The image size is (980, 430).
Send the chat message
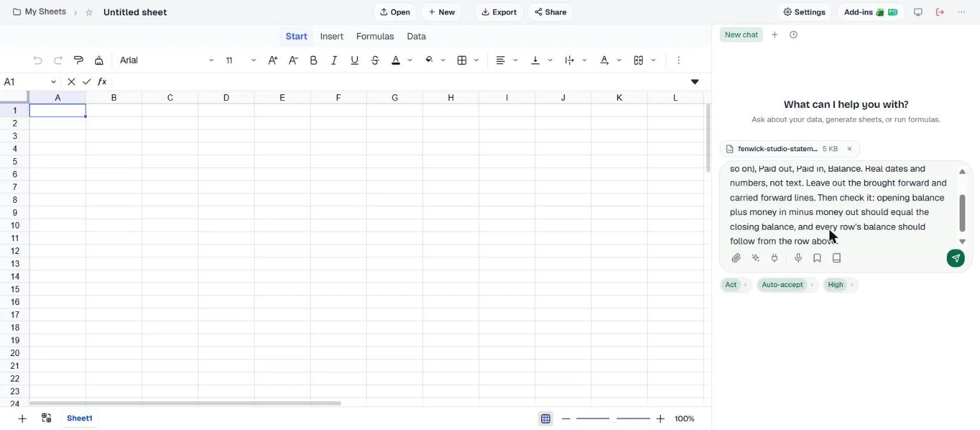(956, 258)
